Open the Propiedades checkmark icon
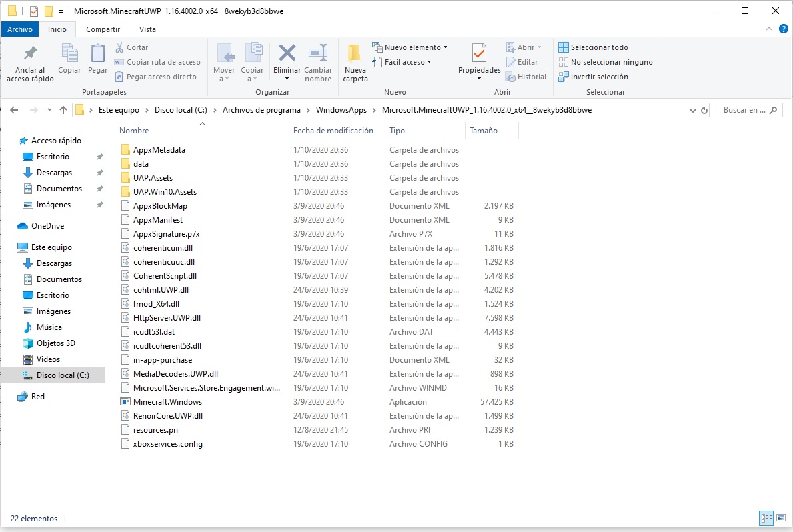The image size is (793, 532). [479, 53]
